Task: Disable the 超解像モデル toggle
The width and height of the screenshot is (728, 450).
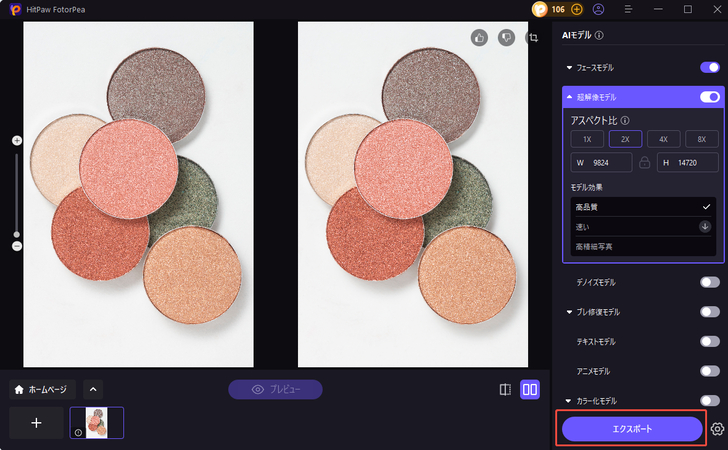Action: tap(709, 97)
